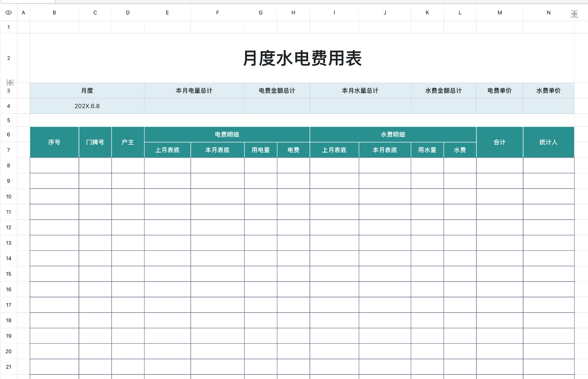Select 上月表底 under 电费明细

pos(167,150)
